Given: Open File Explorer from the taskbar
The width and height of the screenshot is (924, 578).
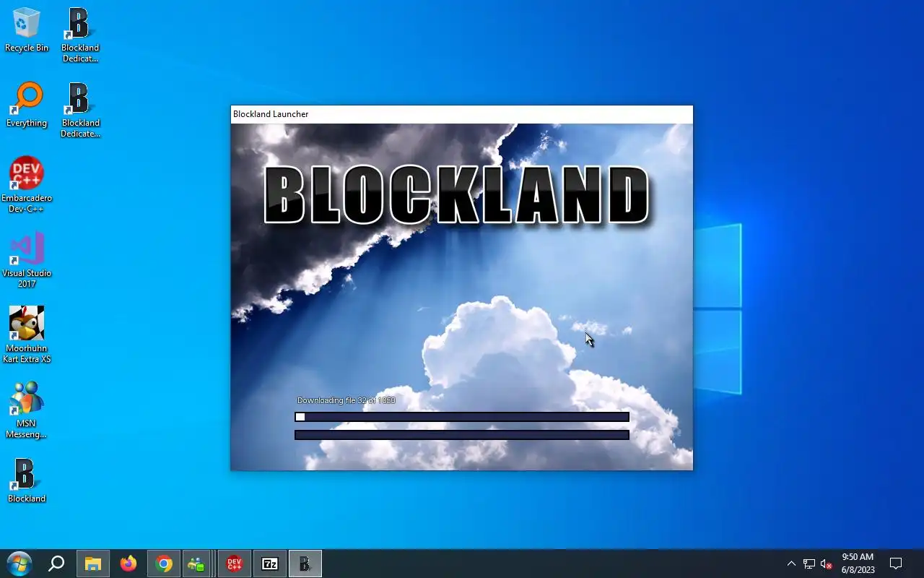Looking at the screenshot, I should 93,564.
